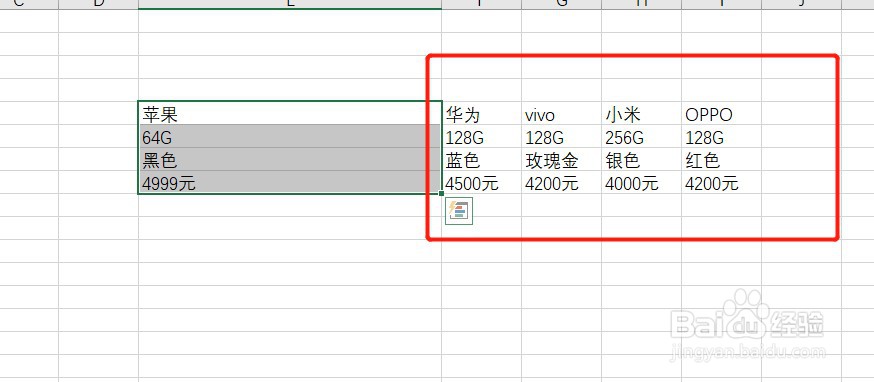Select the cell containing 4000元
Image resolution: width=874 pixels, height=382 pixels.
point(642,182)
